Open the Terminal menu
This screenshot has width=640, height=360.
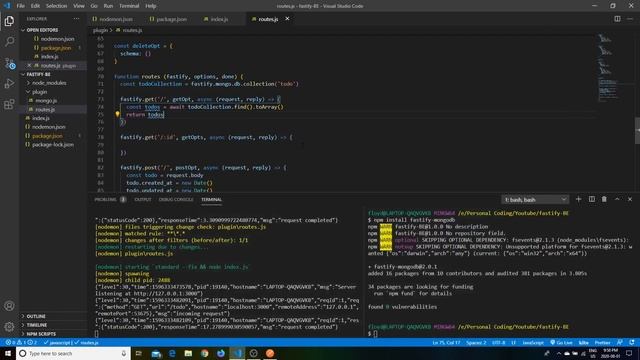129,6
